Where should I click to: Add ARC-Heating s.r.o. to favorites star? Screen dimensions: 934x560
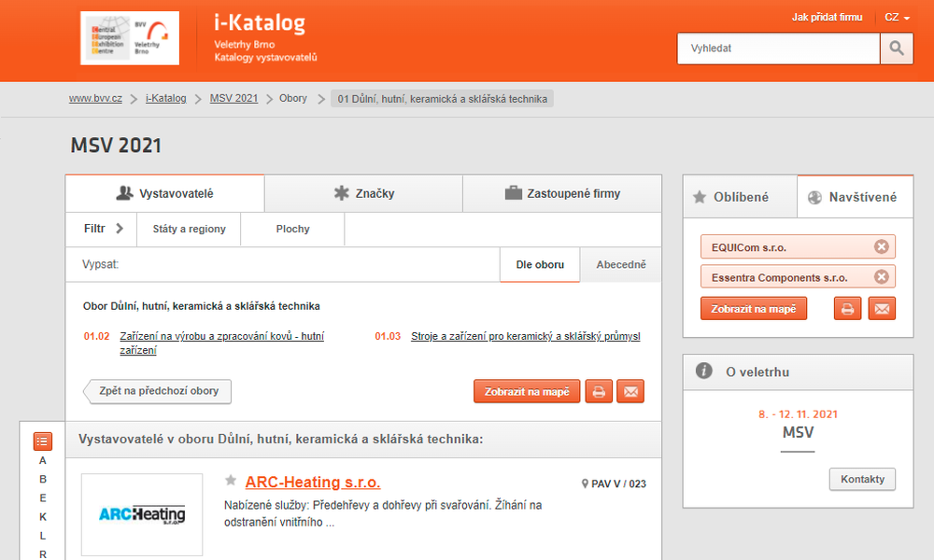click(x=231, y=481)
